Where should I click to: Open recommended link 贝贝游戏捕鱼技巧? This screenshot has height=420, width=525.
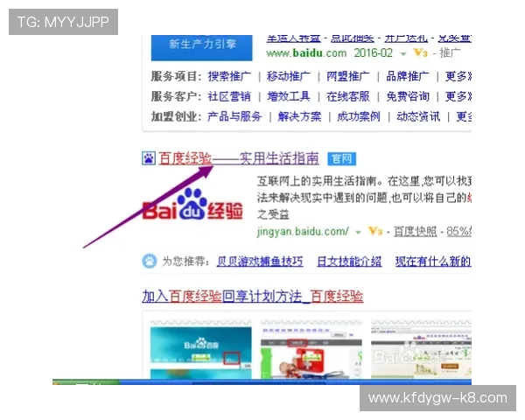tap(260, 262)
